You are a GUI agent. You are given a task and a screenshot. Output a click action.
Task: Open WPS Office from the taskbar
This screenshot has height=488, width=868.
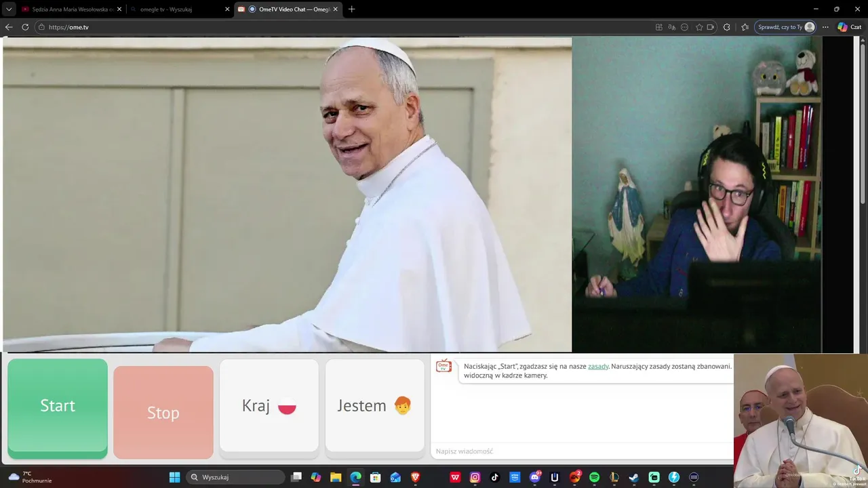pyautogui.click(x=455, y=477)
